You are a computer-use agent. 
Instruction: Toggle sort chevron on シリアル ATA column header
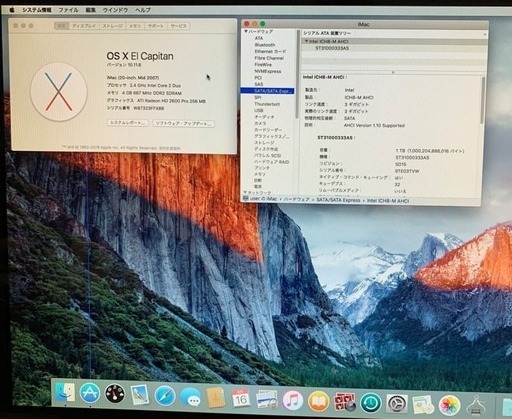pos(485,34)
